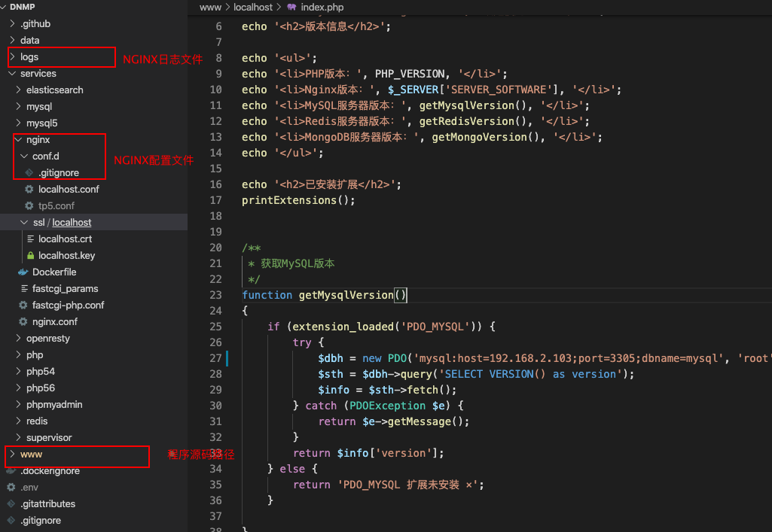Expand the .github folder

(x=12, y=23)
